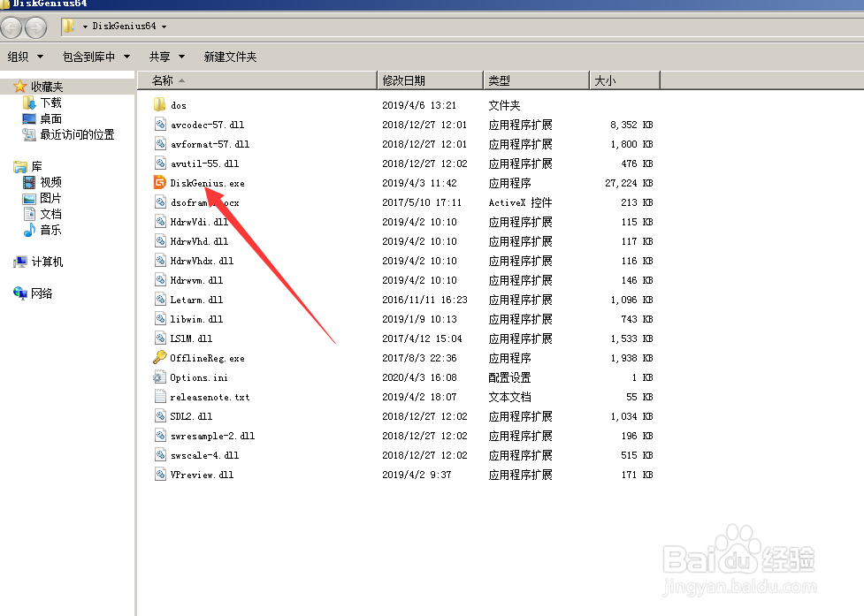864x616 pixels.
Task: Select the HdrwVhd.dll file icon
Action: click(160, 240)
